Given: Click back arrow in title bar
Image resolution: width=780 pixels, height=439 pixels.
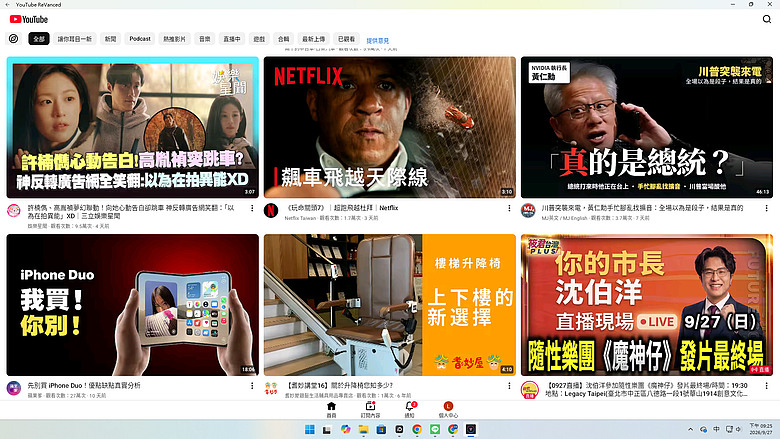Looking at the screenshot, I should [x=7, y=4].
